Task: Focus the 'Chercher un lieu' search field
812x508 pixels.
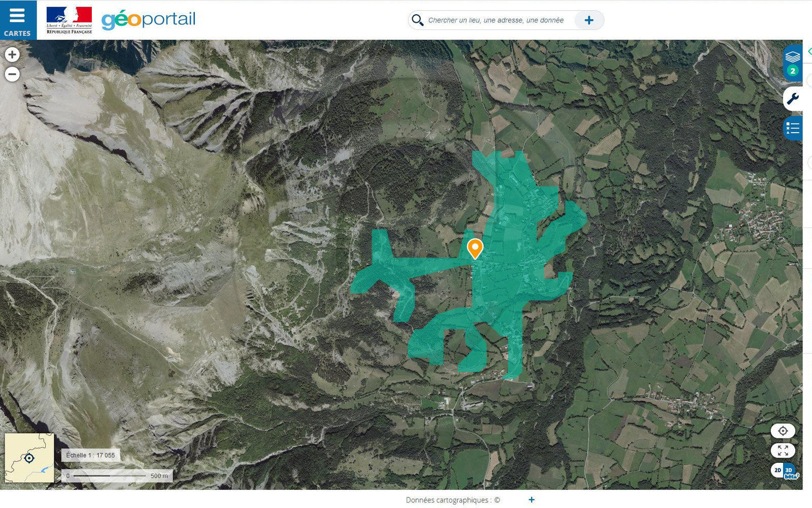Action: pos(495,20)
